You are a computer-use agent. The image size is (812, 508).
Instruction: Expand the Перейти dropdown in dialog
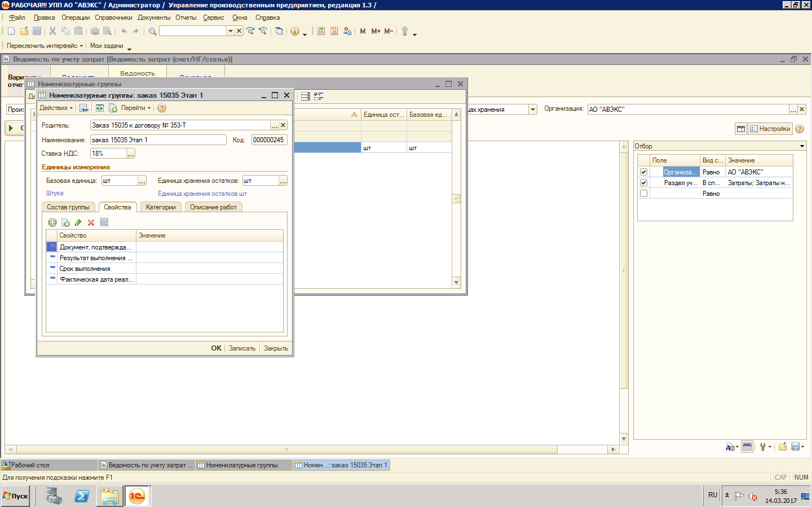(x=135, y=108)
